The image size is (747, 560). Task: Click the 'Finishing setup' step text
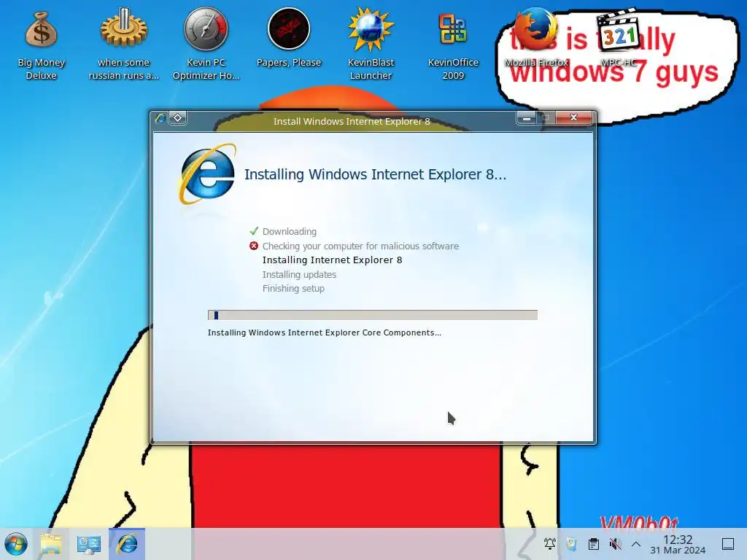click(x=293, y=288)
